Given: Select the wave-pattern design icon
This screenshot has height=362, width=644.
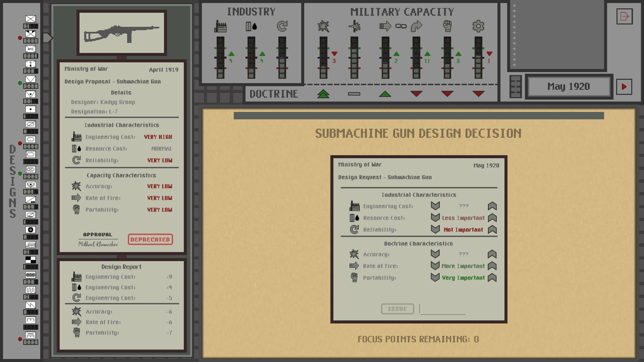Looking at the screenshot, I should tap(31, 290).
